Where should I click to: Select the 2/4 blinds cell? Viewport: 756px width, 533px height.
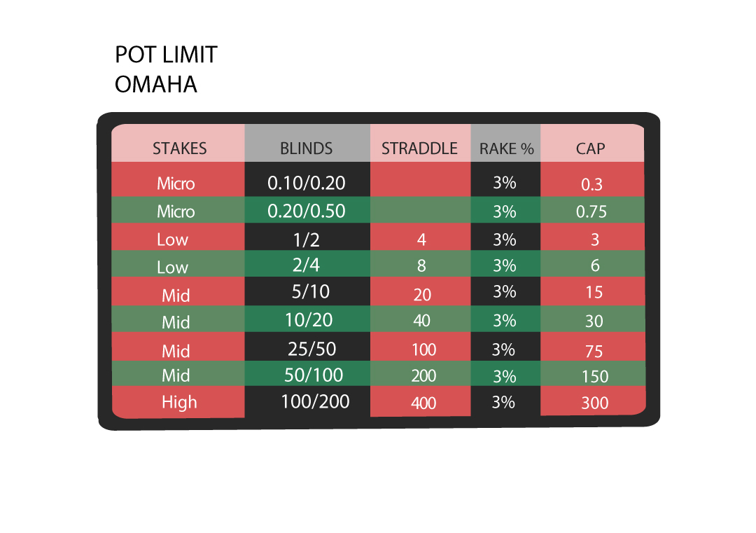point(306,265)
